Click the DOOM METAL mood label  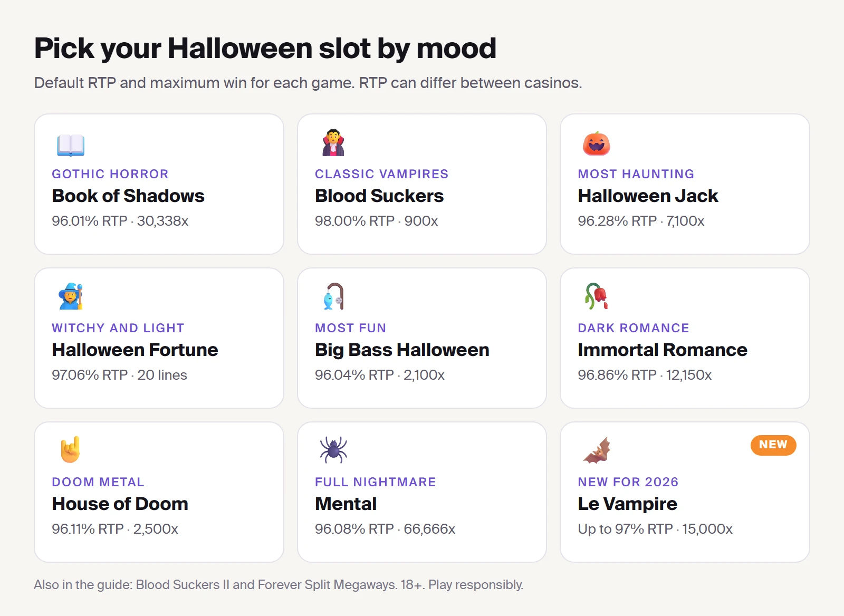click(x=98, y=482)
